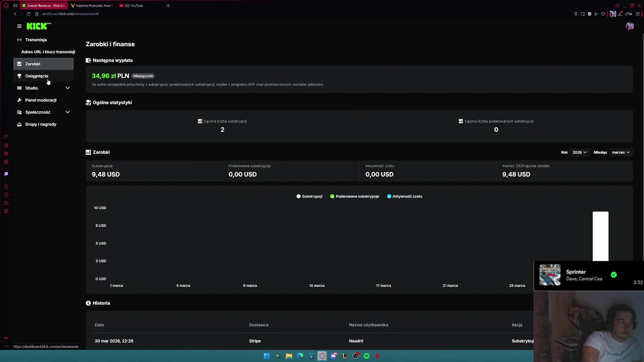Click the Opera browser menu icon
Image resolution: width=644 pixels, height=362 pixels.
pyautogui.click(x=6, y=6)
